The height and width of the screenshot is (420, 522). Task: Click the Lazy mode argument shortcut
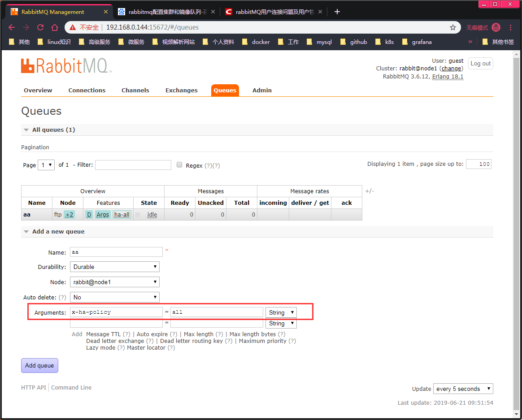tap(100, 348)
